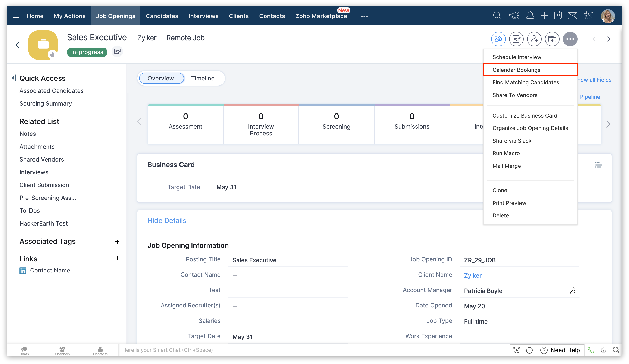The height and width of the screenshot is (364, 629).
Task: Click the Hide Details link
Action: pyautogui.click(x=167, y=221)
